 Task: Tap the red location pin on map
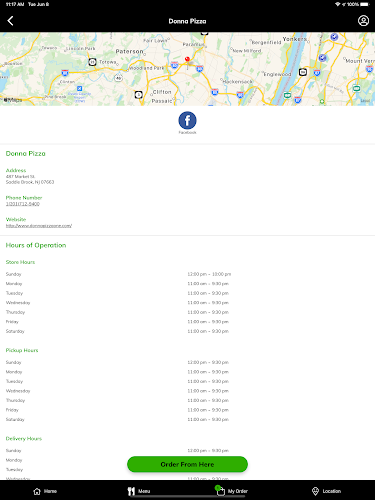(x=187, y=59)
